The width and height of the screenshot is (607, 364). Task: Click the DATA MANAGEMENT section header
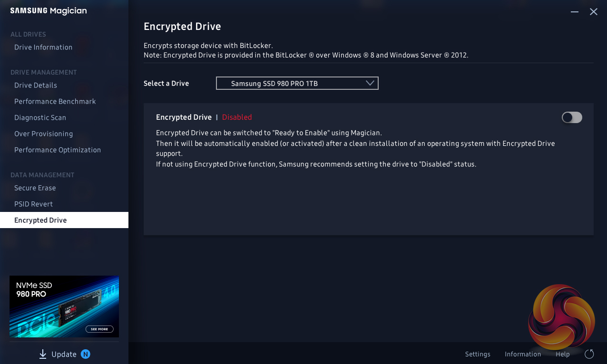point(42,175)
